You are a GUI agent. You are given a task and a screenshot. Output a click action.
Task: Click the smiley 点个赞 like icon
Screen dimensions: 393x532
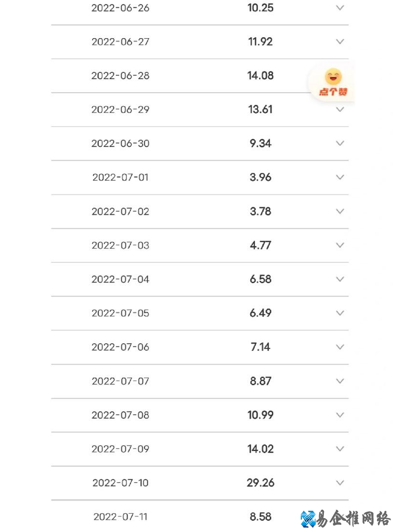pos(333,82)
